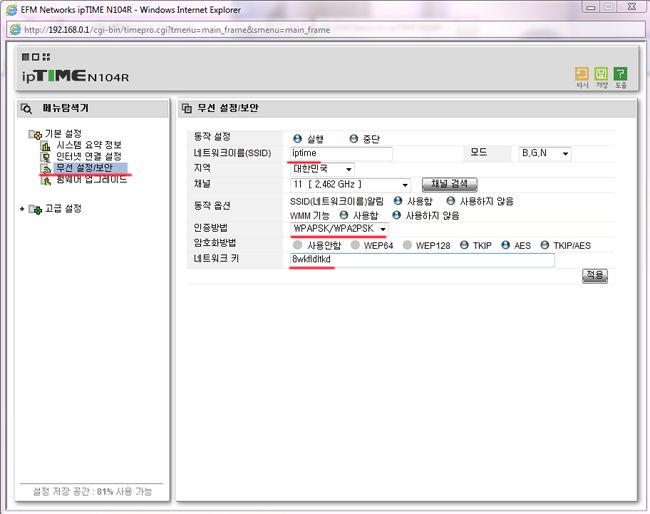
Task: Click the 저장 (save) icon in header
Action: pyautogui.click(x=601, y=74)
